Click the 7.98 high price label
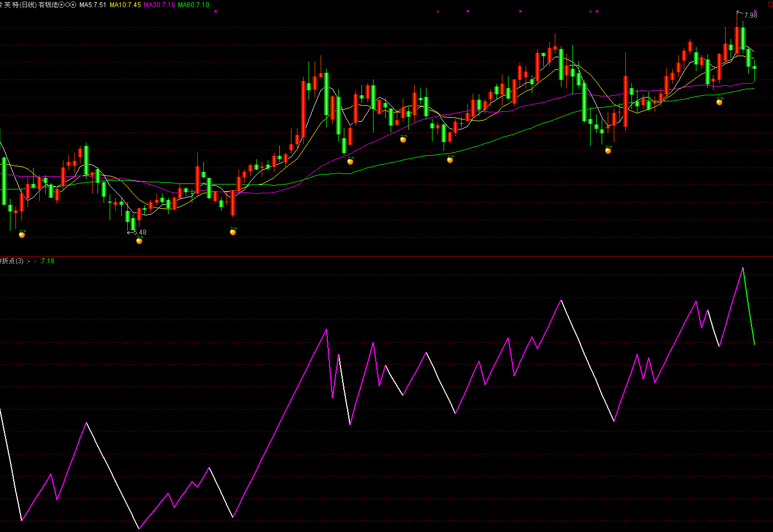 coord(751,15)
